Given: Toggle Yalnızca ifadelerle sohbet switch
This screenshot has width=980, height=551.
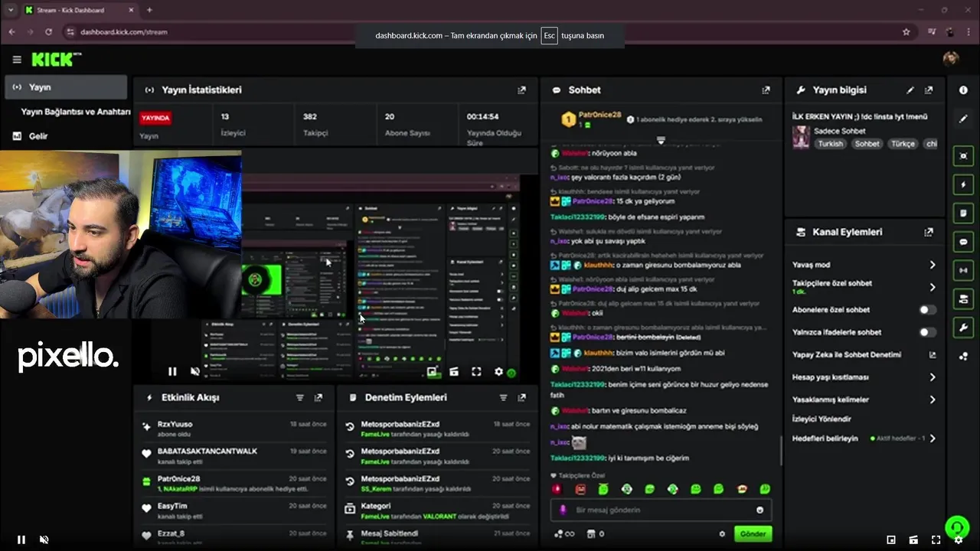Looking at the screenshot, I should 927,332.
